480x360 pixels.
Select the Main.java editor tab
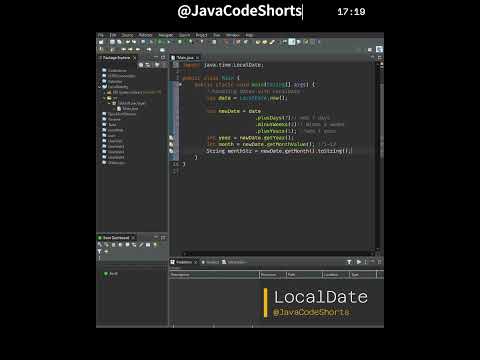pos(185,58)
